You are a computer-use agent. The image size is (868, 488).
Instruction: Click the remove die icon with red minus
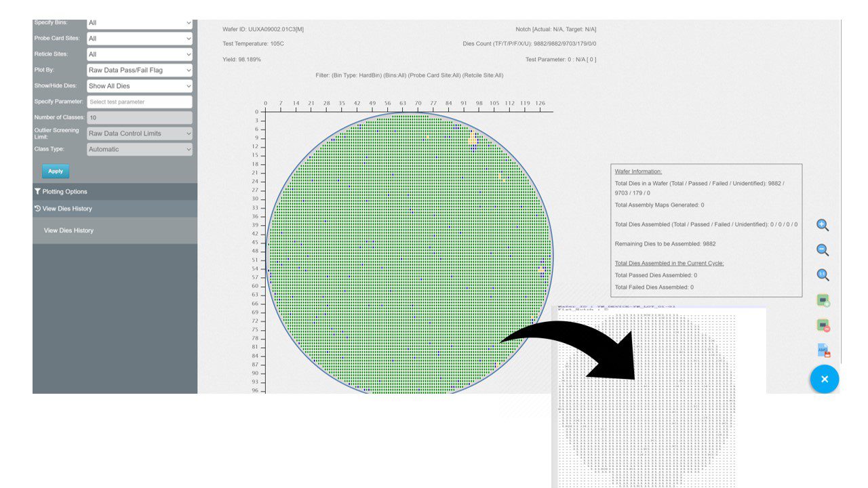823,325
